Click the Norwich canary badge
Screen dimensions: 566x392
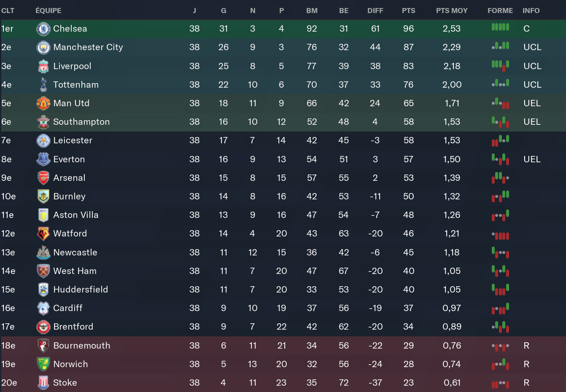point(43,364)
